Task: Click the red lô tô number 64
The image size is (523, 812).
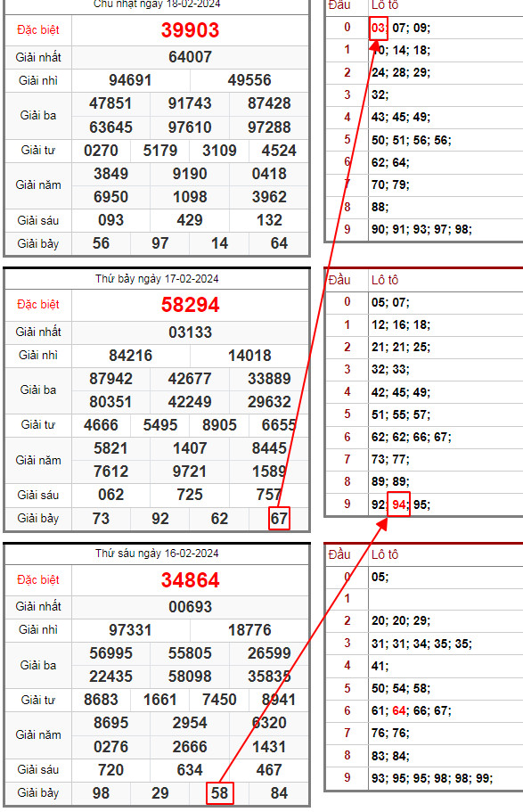Action: (399, 710)
